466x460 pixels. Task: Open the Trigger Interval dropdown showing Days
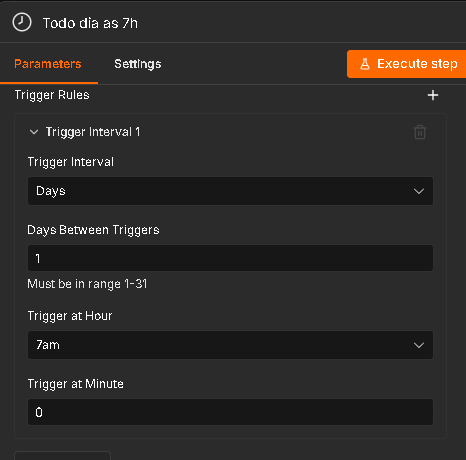[230, 191]
